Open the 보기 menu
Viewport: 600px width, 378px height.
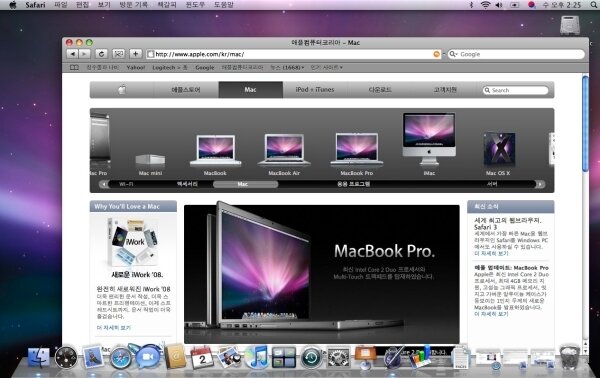[104, 5]
